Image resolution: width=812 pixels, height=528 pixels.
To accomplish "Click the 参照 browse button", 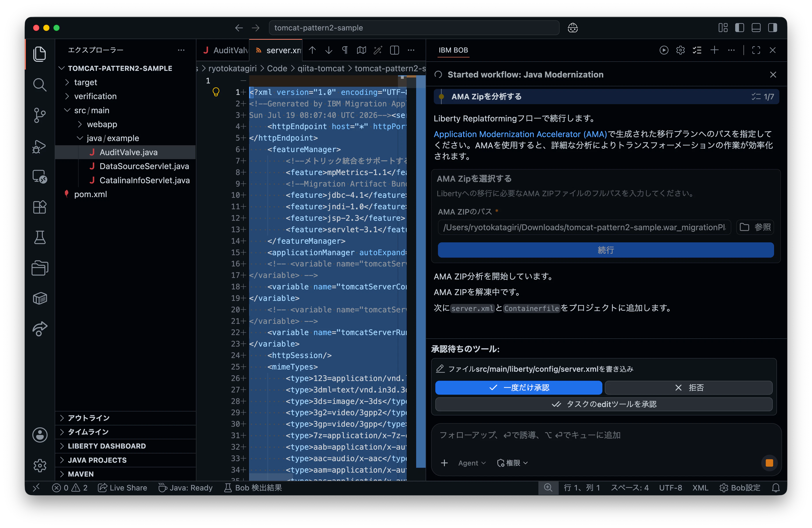I will (755, 227).
